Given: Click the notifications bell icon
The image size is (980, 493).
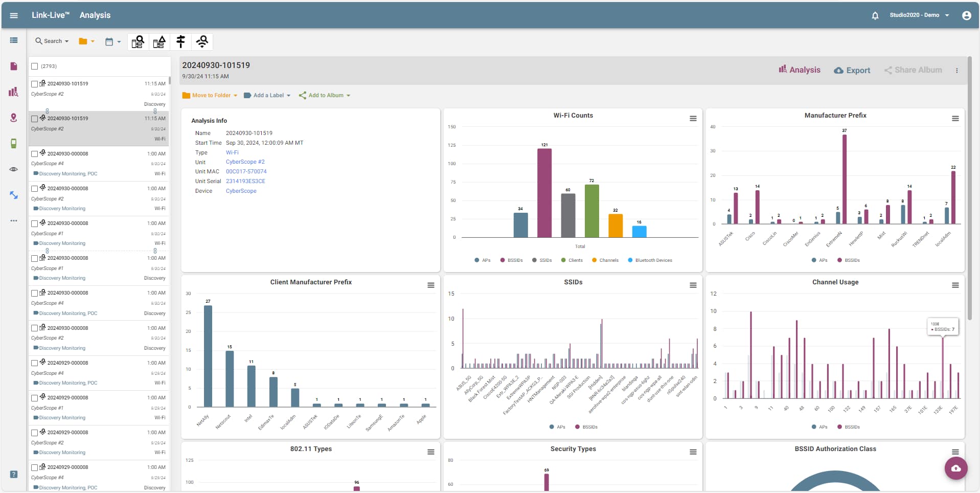Looking at the screenshot, I should 875,15.
